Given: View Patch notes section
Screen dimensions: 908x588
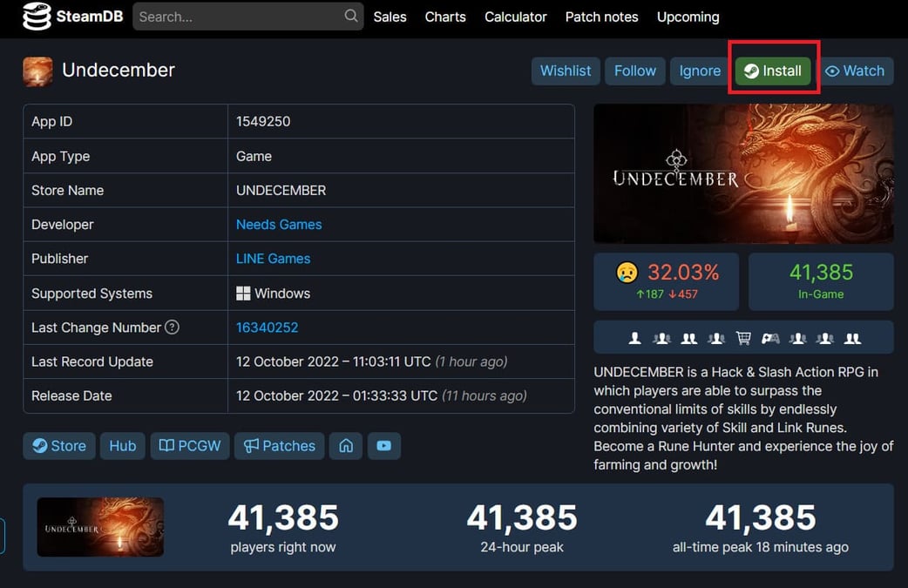Looking at the screenshot, I should click(601, 17).
